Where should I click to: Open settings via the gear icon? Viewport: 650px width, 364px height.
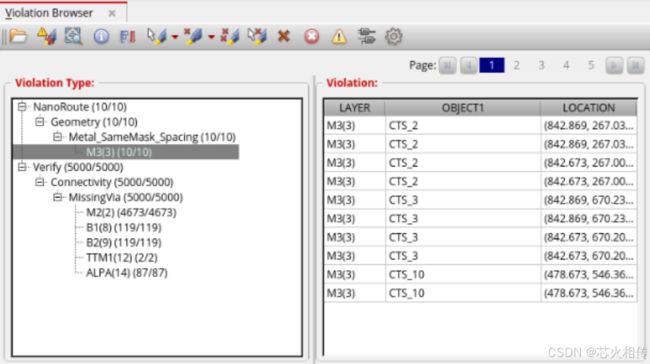pyautogui.click(x=393, y=36)
